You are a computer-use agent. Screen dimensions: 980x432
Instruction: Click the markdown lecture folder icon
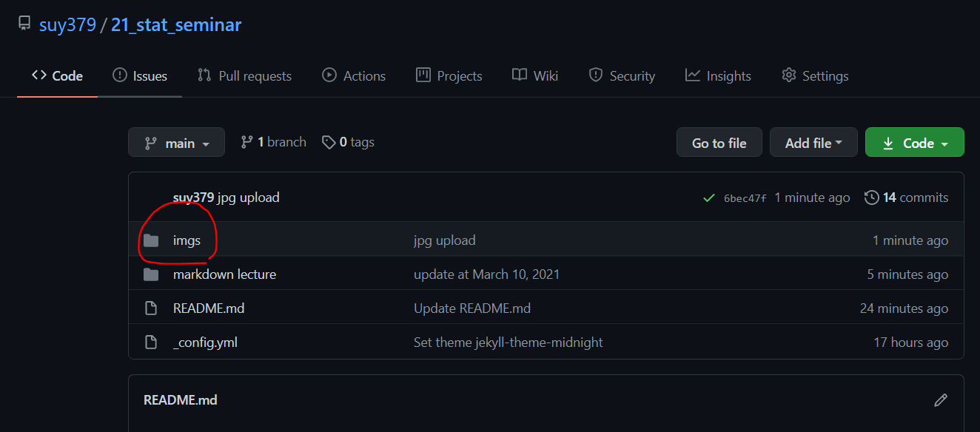[x=151, y=274]
